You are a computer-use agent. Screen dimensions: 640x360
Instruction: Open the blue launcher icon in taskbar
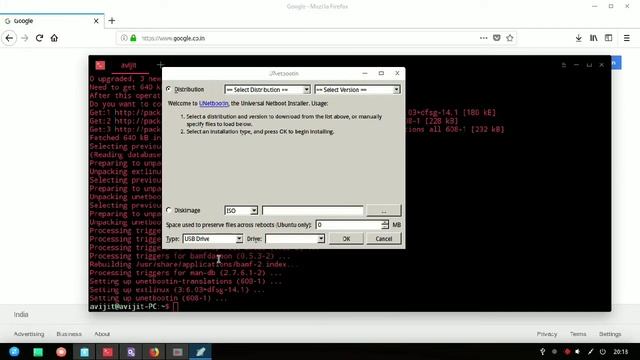tap(14, 352)
